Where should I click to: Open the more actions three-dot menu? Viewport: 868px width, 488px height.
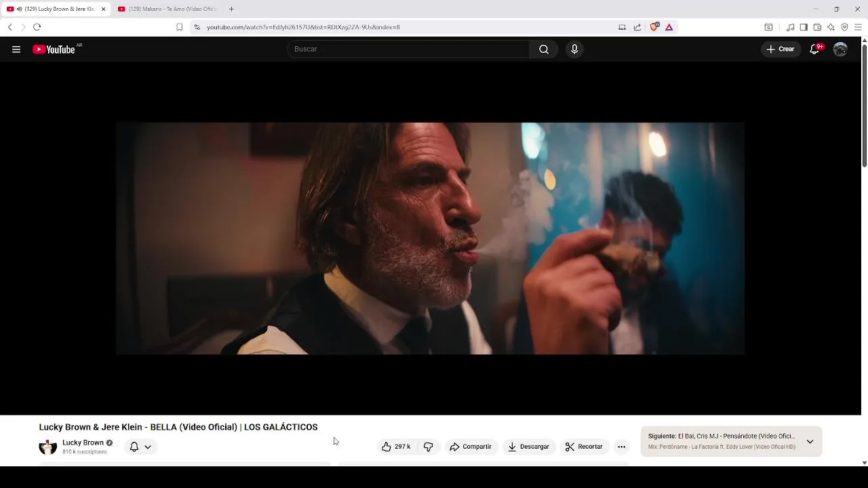click(x=621, y=447)
